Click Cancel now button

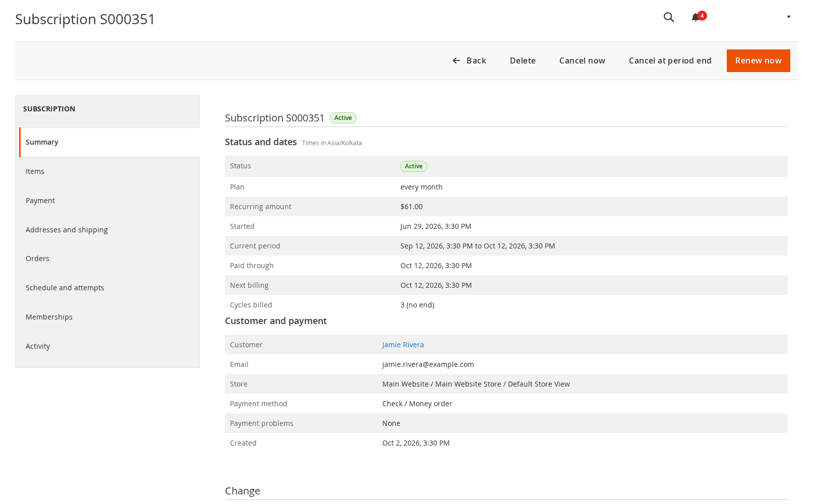(x=582, y=60)
